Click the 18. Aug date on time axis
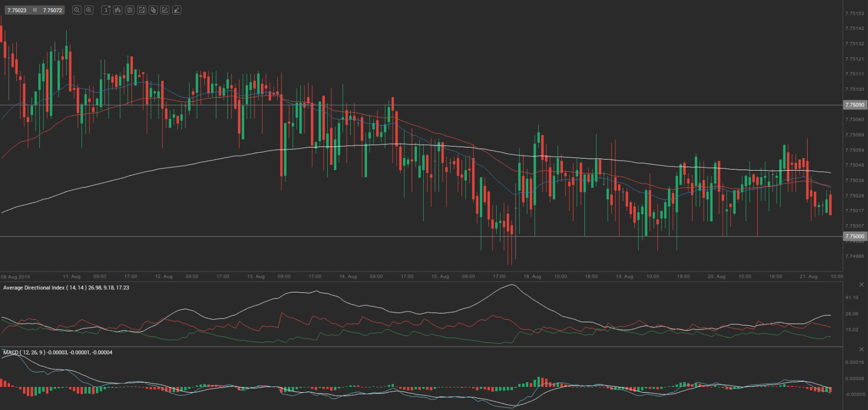Screen dimensions: 868x410 (x=532, y=276)
